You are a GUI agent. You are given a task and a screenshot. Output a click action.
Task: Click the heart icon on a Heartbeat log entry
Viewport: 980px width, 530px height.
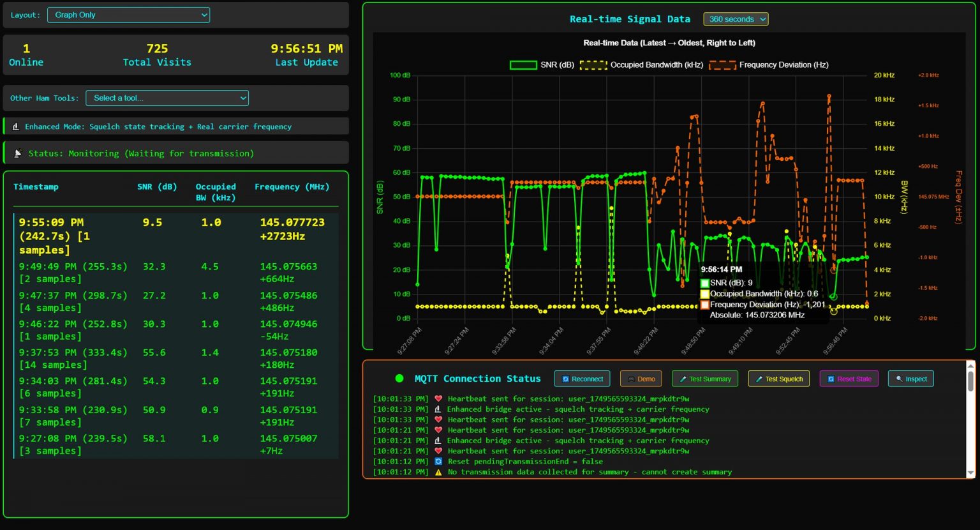coord(438,398)
